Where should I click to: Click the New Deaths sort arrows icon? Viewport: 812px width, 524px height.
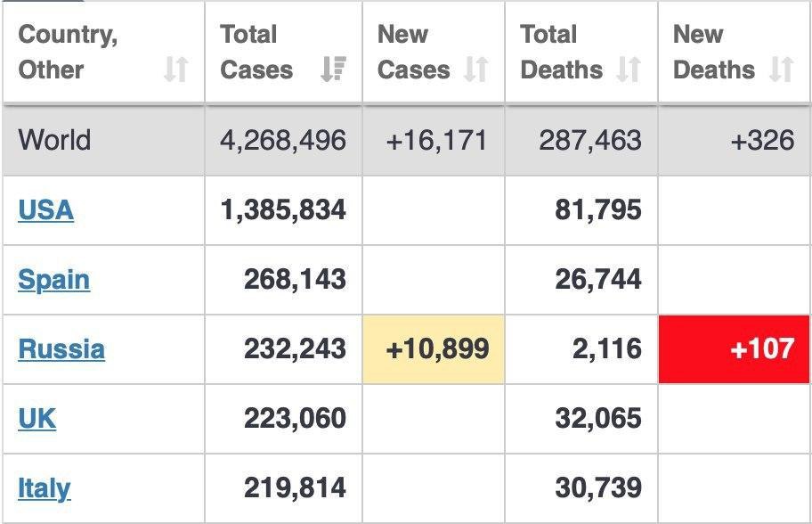click(x=781, y=70)
